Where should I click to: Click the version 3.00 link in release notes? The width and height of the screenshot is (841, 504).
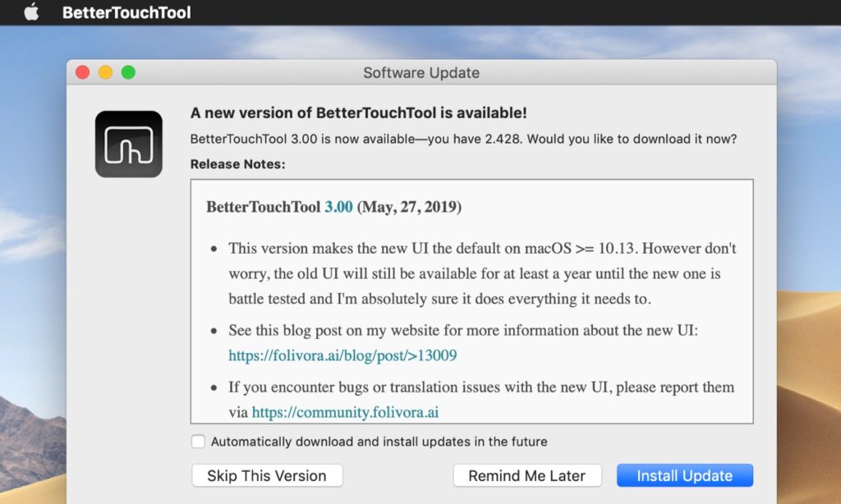coord(337,207)
